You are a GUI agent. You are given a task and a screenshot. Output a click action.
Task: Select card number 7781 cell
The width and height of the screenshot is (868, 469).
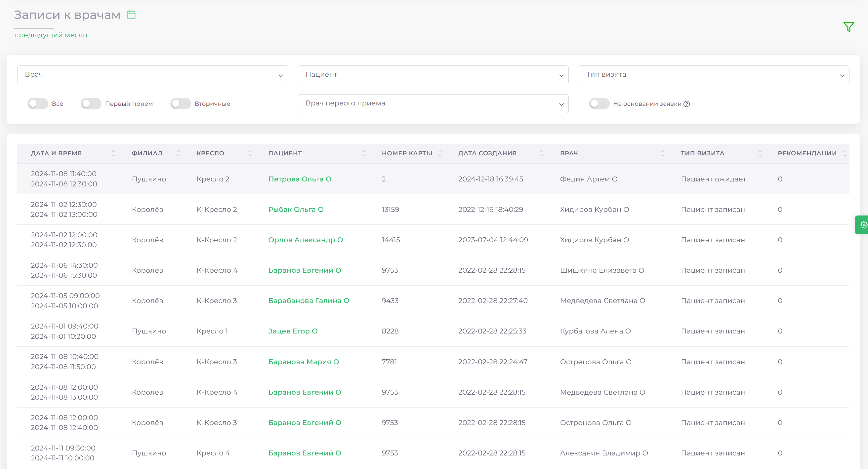click(x=389, y=362)
